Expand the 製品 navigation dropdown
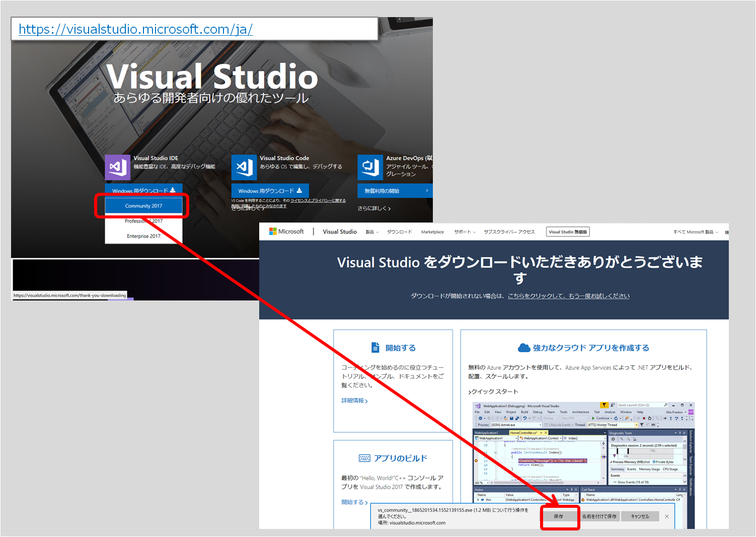This screenshot has width=756, height=537. click(372, 232)
